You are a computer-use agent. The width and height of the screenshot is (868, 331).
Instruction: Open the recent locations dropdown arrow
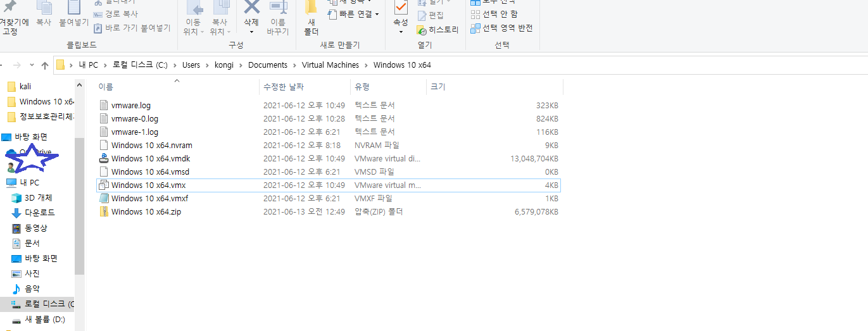point(31,65)
